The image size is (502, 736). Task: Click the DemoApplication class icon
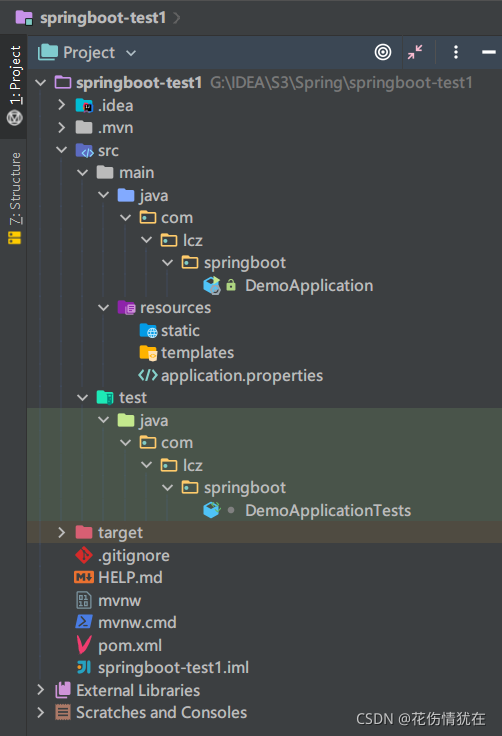(212, 285)
